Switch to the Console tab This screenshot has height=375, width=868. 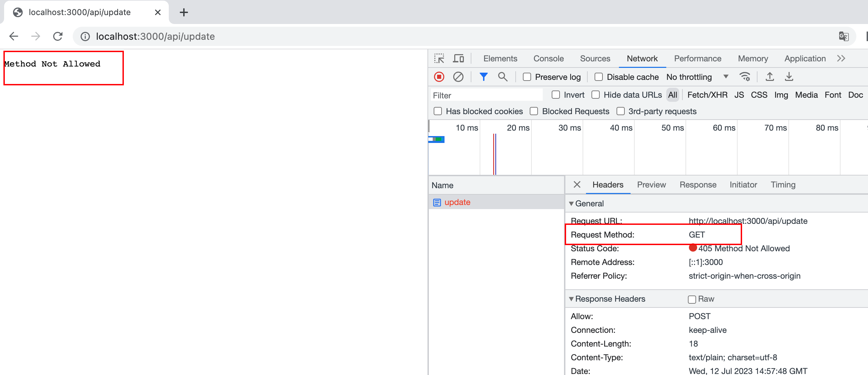(548, 59)
